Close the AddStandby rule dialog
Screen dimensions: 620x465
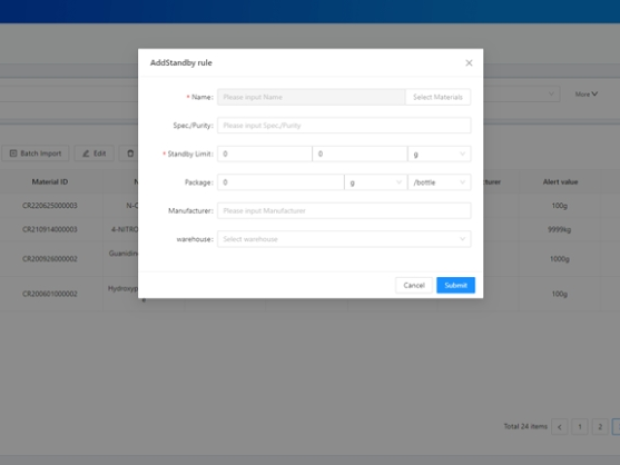469,63
